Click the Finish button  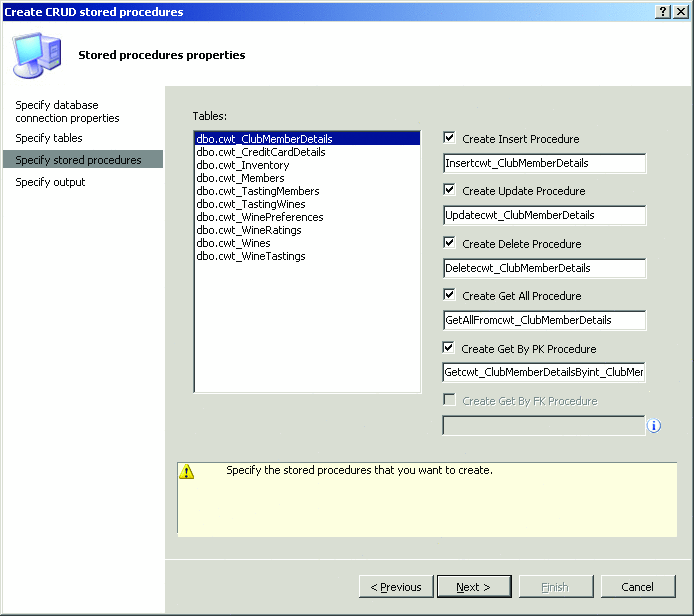point(555,587)
